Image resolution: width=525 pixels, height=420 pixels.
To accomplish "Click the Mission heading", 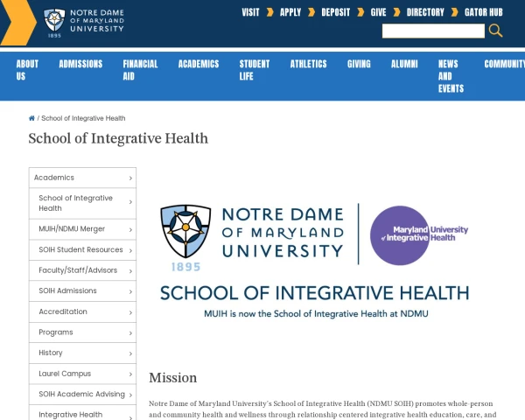I will (172, 378).
